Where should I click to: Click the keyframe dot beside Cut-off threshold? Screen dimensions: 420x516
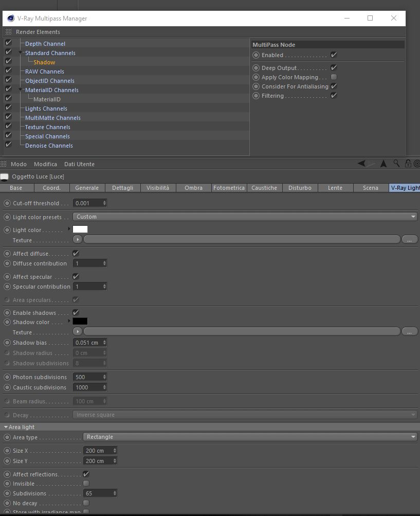click(x=7, y=203)
